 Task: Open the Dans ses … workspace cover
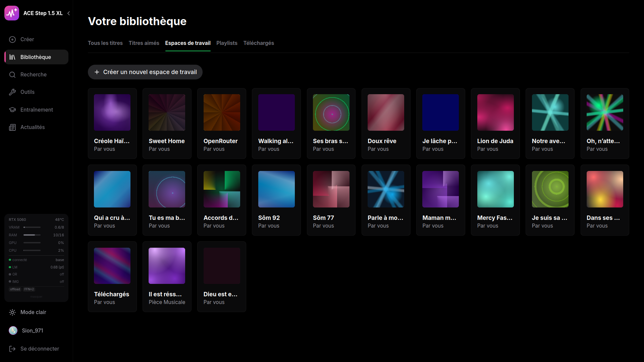pyautogui.click(x=605, y=189)
